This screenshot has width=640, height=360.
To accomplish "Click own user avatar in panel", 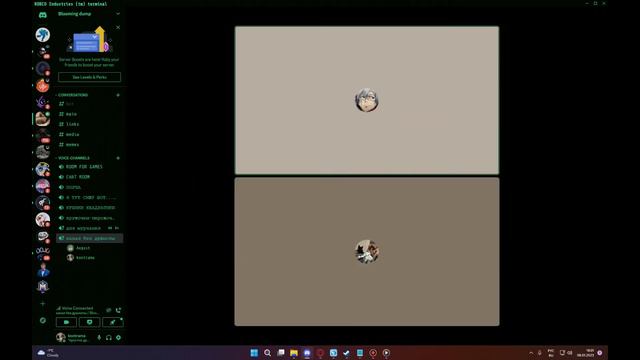I will tap(61, 337).
